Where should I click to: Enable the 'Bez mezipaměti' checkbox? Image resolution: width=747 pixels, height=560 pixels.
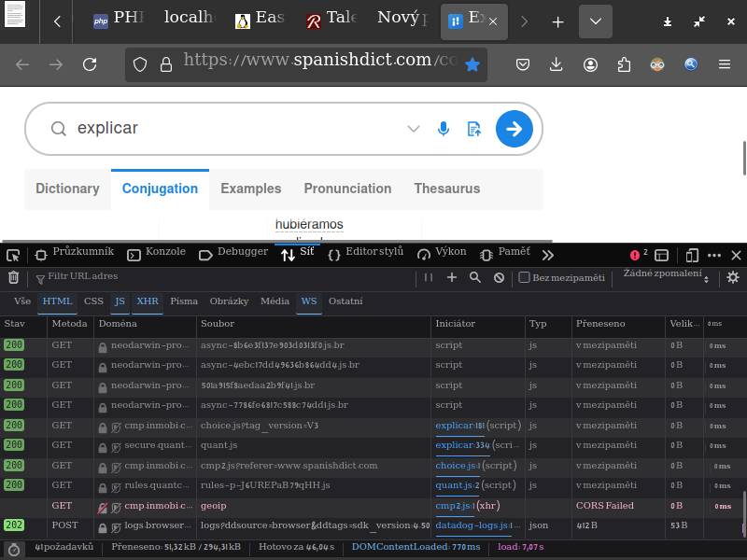tap(524, 277)
